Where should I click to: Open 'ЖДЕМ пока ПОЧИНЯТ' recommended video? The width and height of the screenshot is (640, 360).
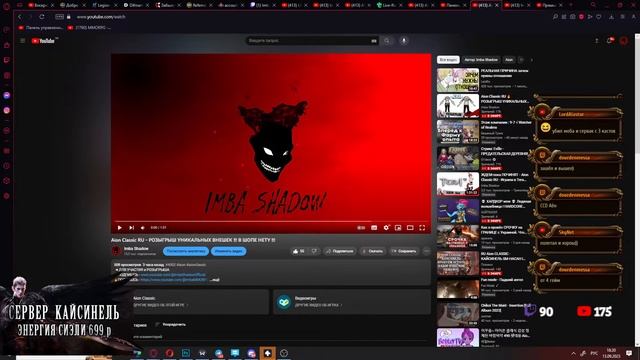click(458, 184)
